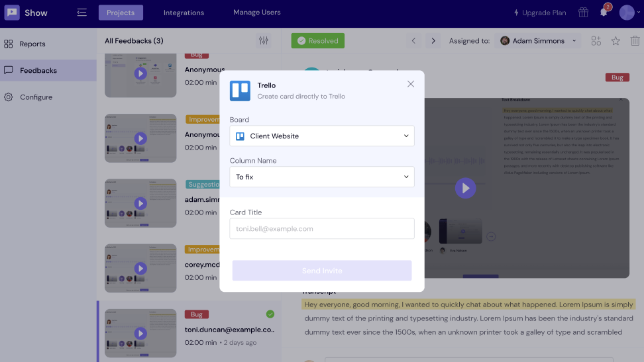Image resolution: width=644 pixels, height=362 pixels.
Task: Click the notification bell icon
Action: coord(604,13)
